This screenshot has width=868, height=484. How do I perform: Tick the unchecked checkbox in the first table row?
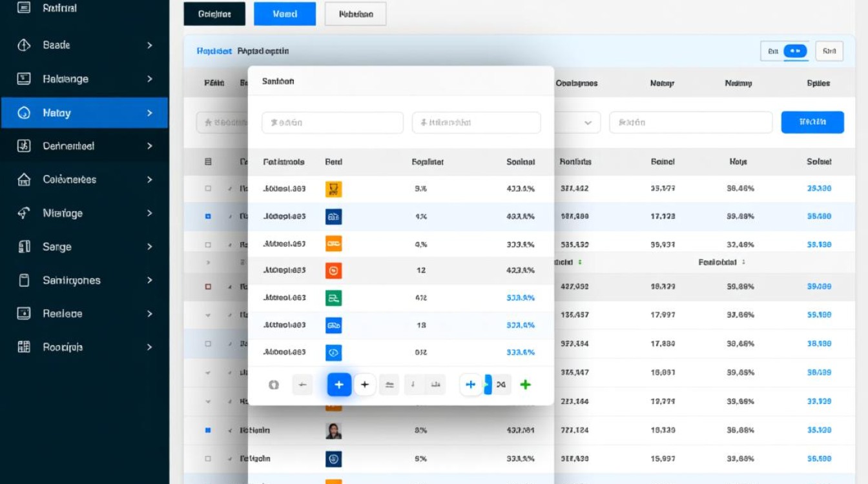click(x=208, y=189)
